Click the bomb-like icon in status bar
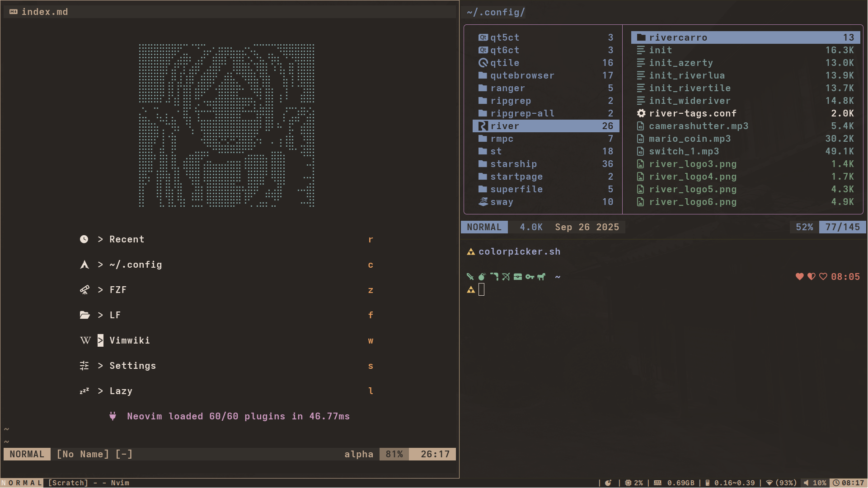Viewport: 868px width, 488px height. point(608,483)
